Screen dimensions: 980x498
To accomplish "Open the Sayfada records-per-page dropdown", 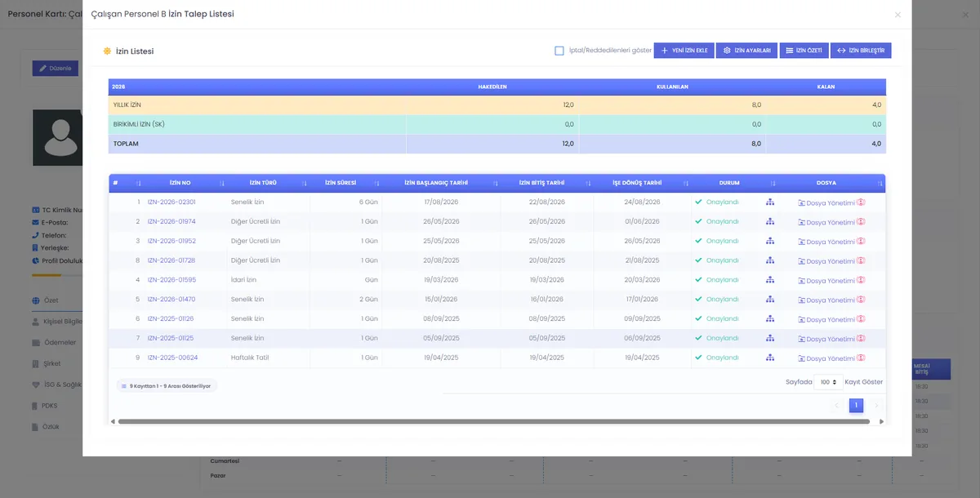I will pos(828,382).
